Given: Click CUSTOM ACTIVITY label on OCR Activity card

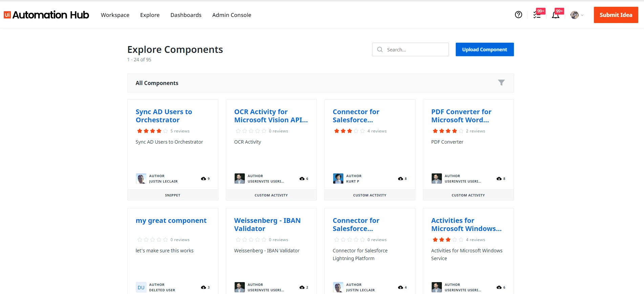Looking at the screenshot, I should pyautogui.click(x=271, y=195).
